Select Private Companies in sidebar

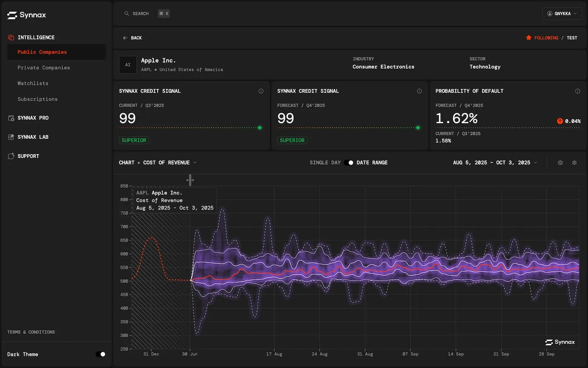[43, 68]
